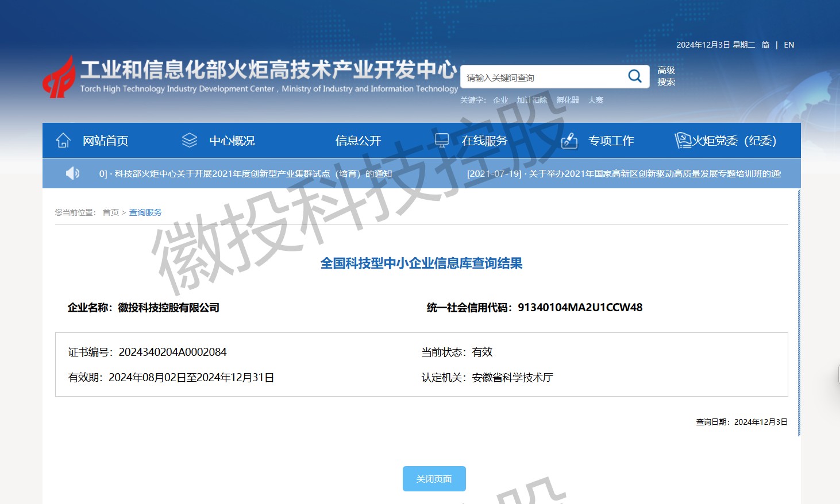Select the 大赛 keyword link
The width and height of the screenshot is (840, 504).
(x=596, y=100)
